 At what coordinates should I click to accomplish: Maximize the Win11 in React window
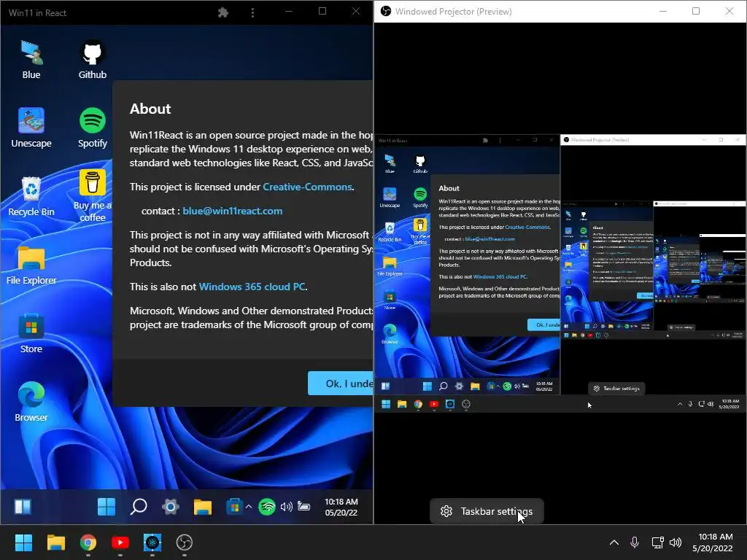pos(322,12)
